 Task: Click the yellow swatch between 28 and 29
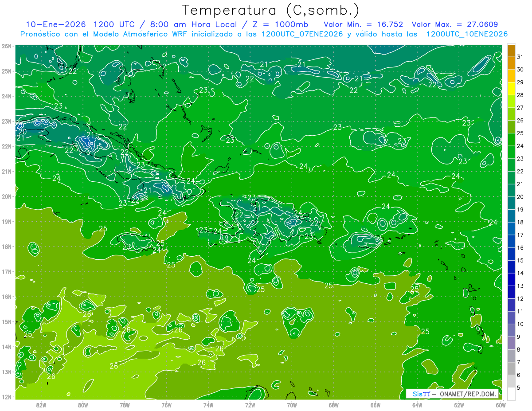pyautogui.click(x=512, y=89)
